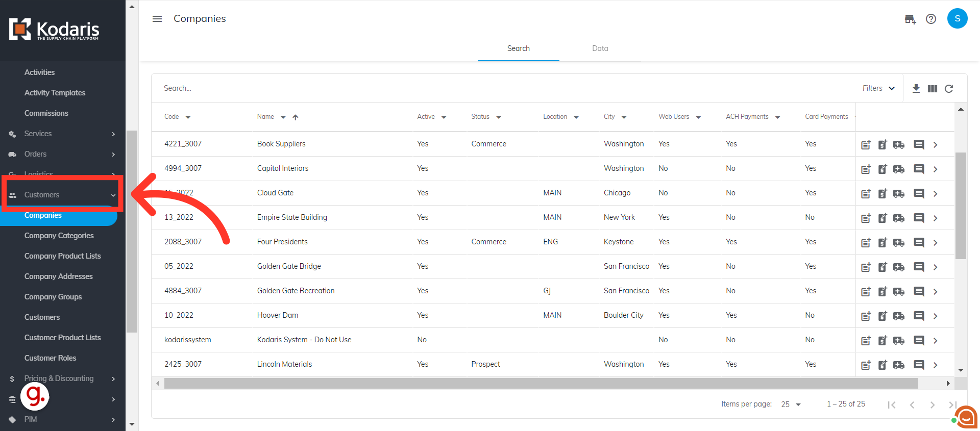
Task: Click the table vertical scrollbar thumb
Action: coord(961,206)
